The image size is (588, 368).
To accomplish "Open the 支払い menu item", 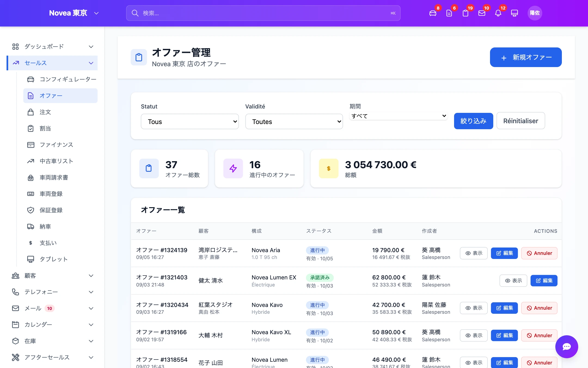I will (60, 243).
